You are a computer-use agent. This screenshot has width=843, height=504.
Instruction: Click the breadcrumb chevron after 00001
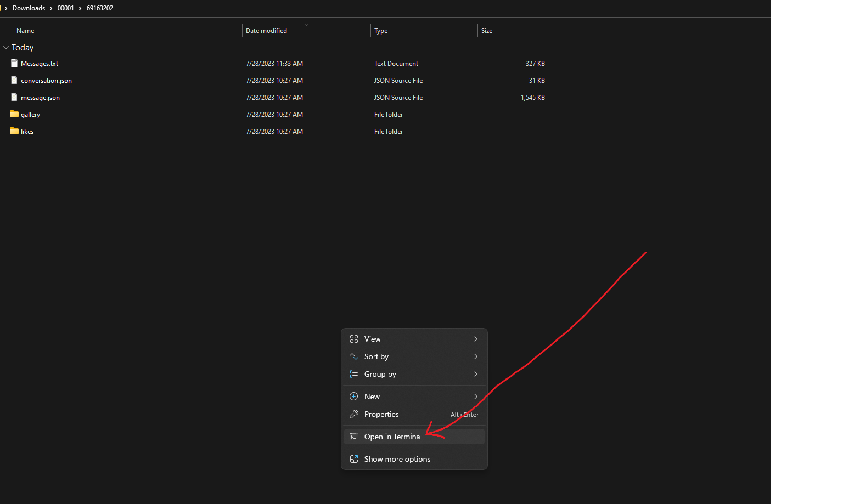(x=80, y=8)
